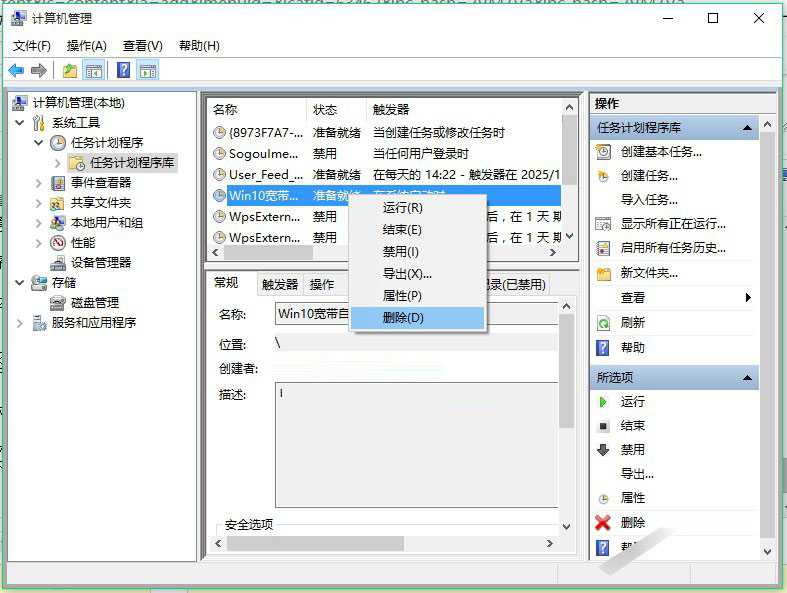Choose 禁用(I) in the context menu

[418, 252]
